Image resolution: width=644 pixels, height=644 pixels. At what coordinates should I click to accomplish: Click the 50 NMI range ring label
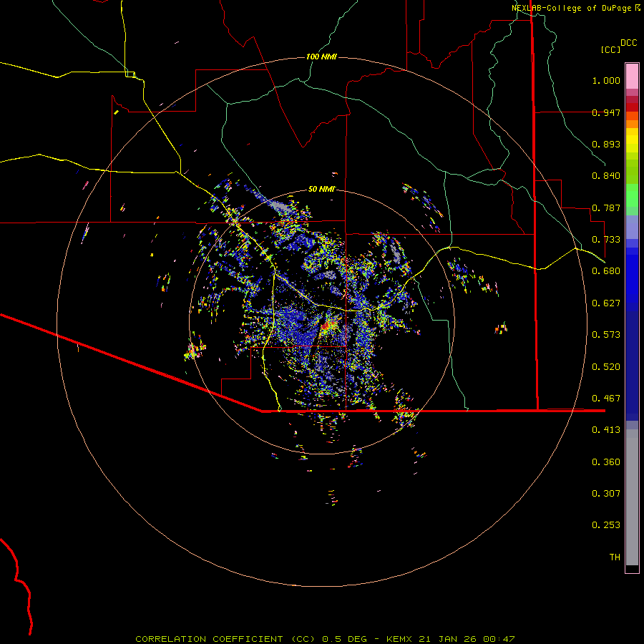click(x=321, y=190)
